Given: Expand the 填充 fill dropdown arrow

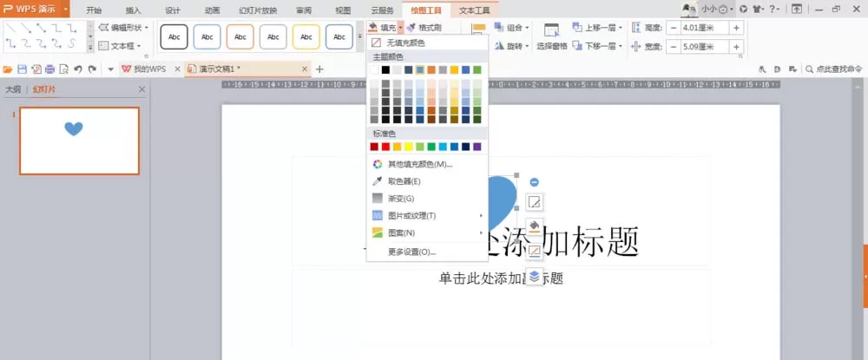Looking at the screenshot, I should click(400, 28).
